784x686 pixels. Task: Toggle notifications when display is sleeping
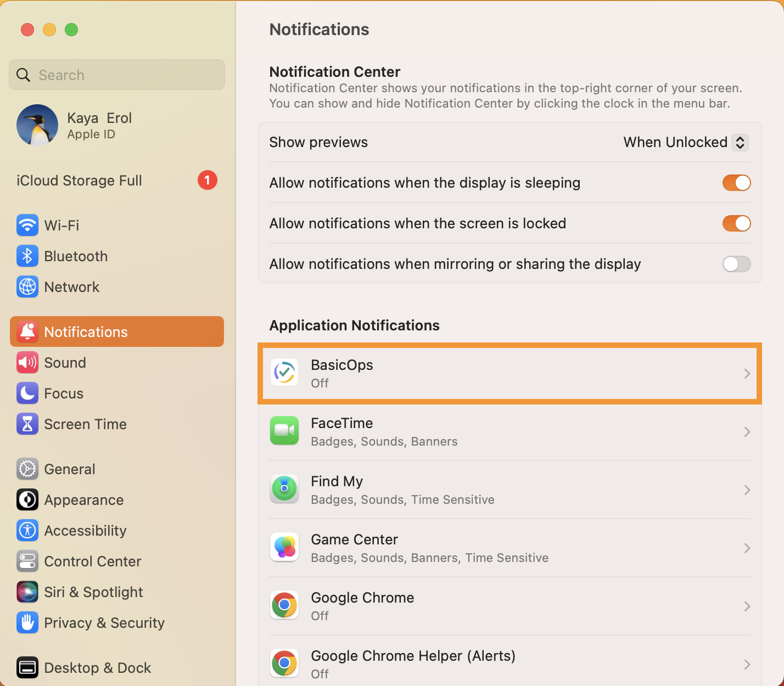click(x=736, y=183)
